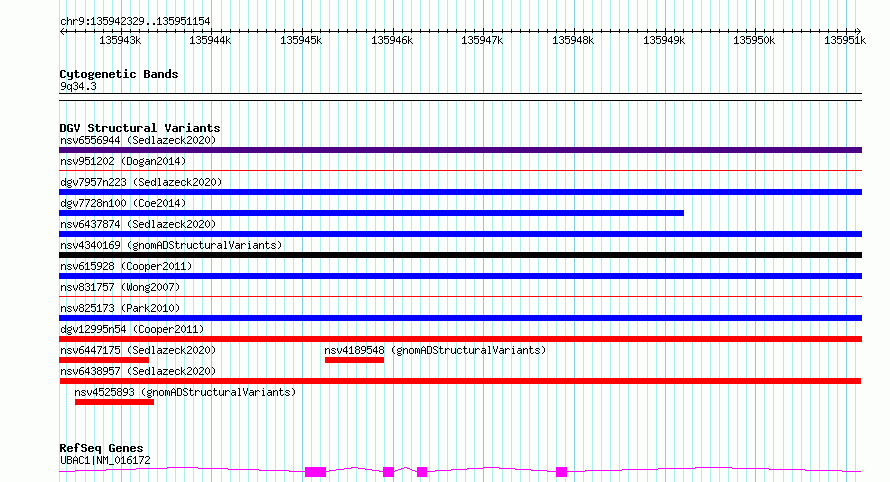Click the thin red nsv951202 variant line

[x=460, y=170]
